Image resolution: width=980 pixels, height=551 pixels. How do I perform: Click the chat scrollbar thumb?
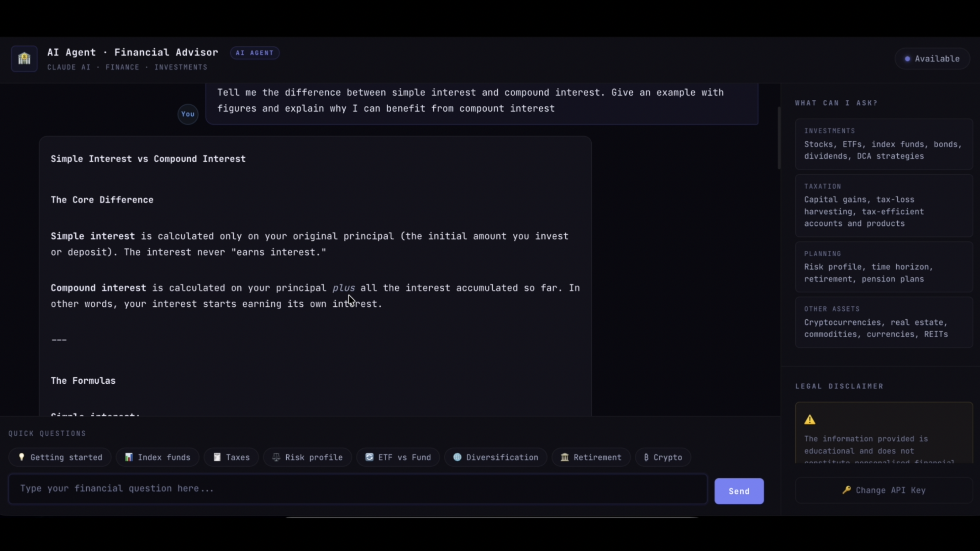click(x=779, y=138)
